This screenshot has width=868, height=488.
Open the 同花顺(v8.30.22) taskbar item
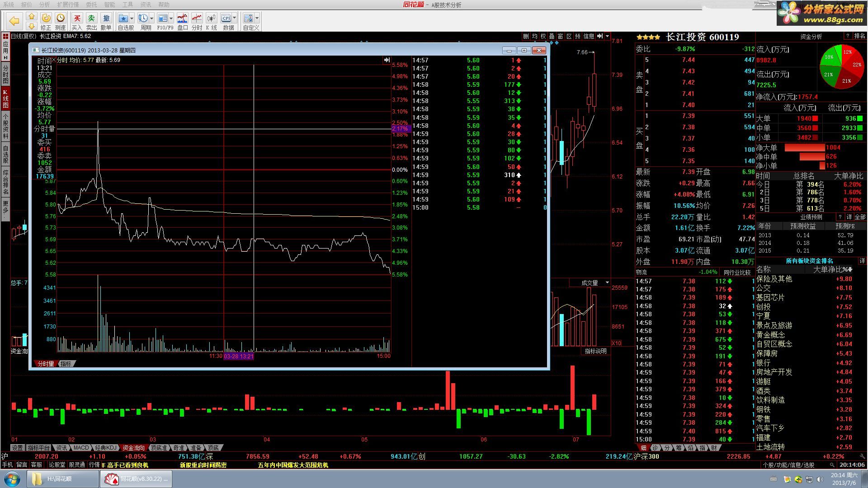pos(136,479)
